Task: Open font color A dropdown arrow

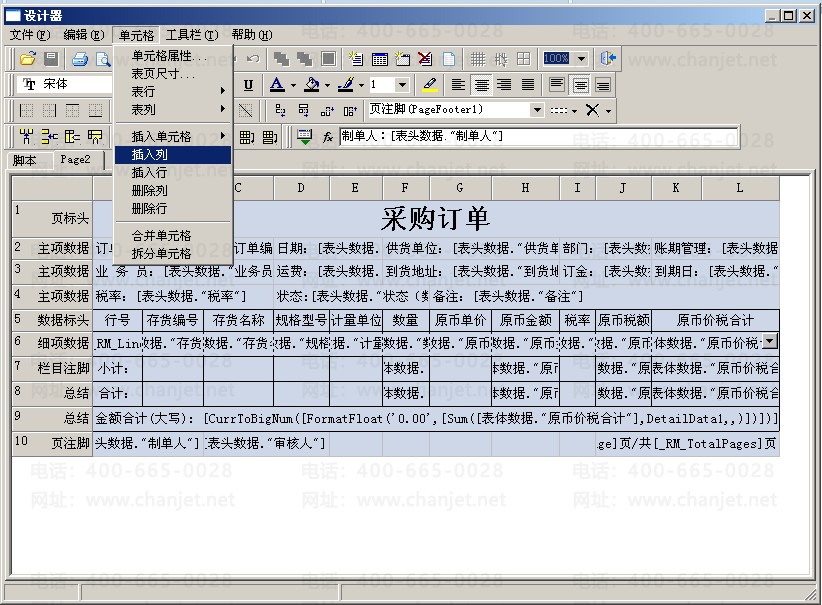Action: (291, 85)
